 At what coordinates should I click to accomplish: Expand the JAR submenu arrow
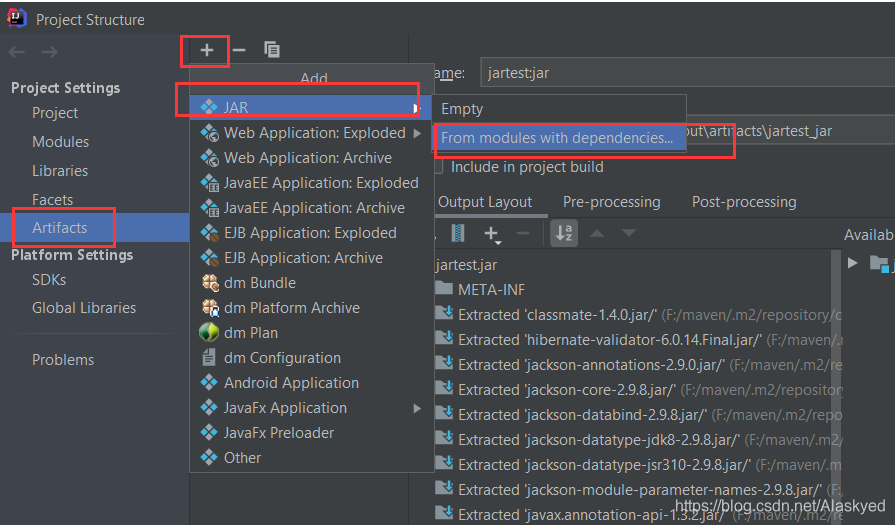coord(417,107)
